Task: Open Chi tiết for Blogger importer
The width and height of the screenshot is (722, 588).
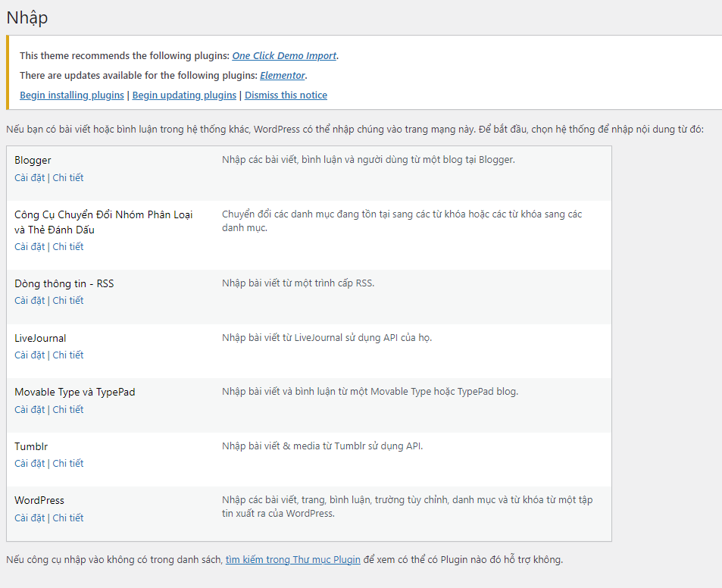Action: 68,178
